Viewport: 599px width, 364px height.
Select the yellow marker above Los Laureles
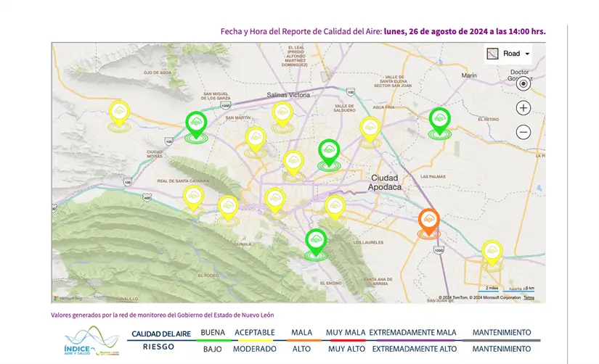[x=334, y=207]
